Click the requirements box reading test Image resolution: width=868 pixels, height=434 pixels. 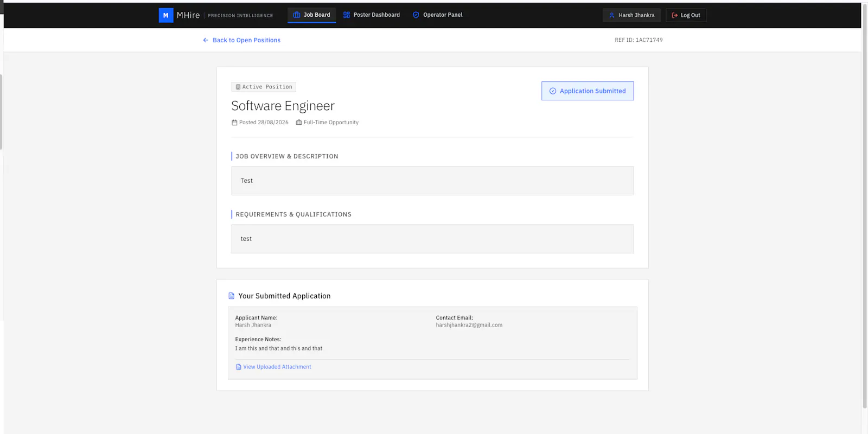point(432,239)
